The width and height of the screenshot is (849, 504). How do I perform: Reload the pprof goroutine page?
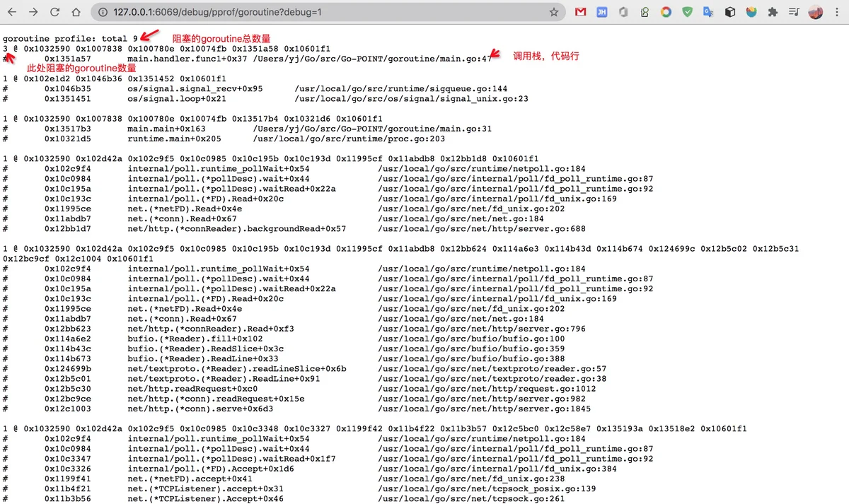pos(54,12)
